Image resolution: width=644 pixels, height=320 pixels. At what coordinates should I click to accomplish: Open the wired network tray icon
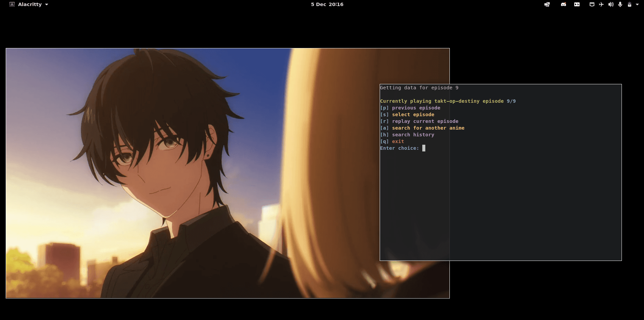point(591,4)
